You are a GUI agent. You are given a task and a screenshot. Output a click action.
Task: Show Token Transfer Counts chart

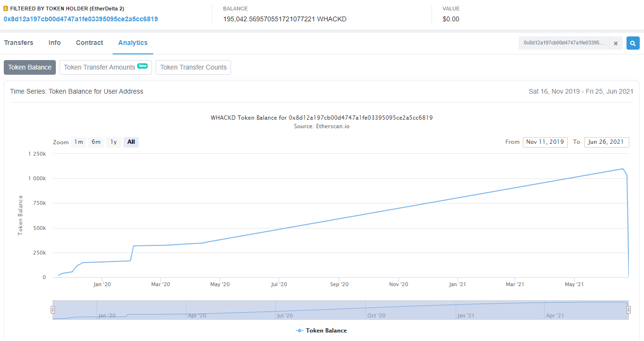click(193, 67)
